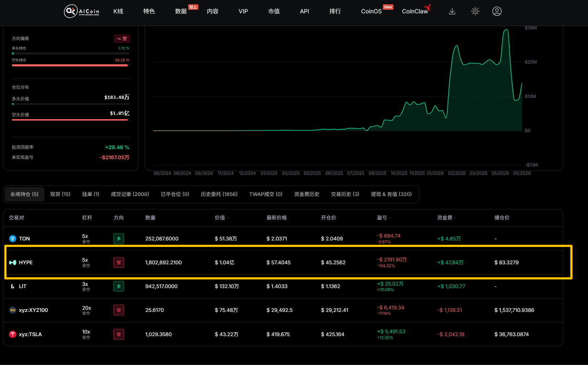Open the 内容 menu
The image size is (588, 365).
(x=213, y=11)
